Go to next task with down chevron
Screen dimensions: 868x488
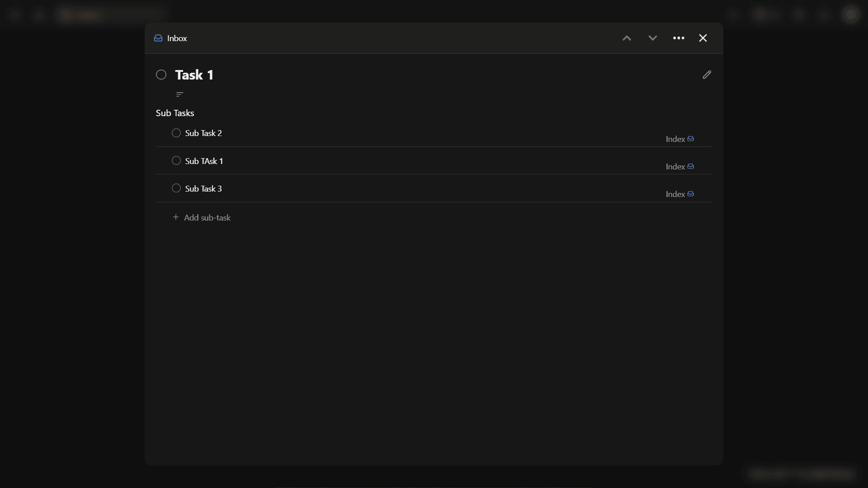tap(652, 38)
